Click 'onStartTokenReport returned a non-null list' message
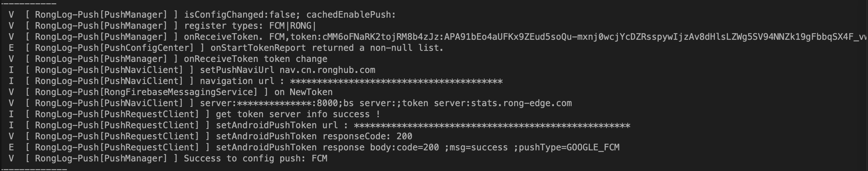The width and height of the screenshot is (868, 171). coord(327,48)
